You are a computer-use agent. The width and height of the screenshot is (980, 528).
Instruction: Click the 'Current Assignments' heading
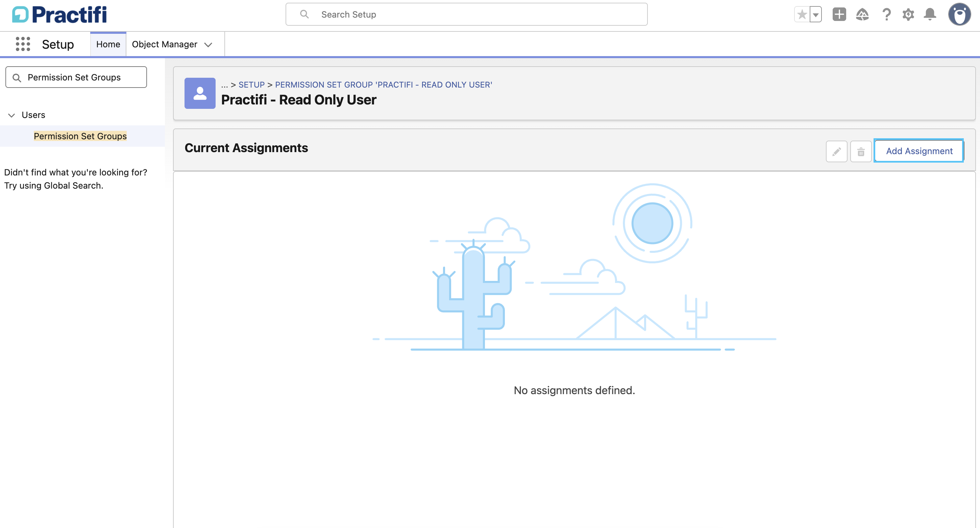coord(246,148)
